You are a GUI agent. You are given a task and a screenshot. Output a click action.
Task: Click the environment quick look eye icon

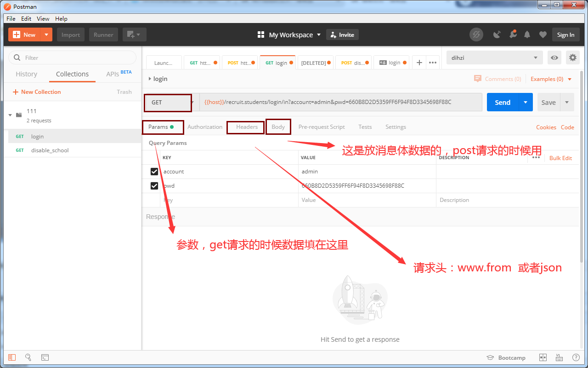[x=555, y=57]
